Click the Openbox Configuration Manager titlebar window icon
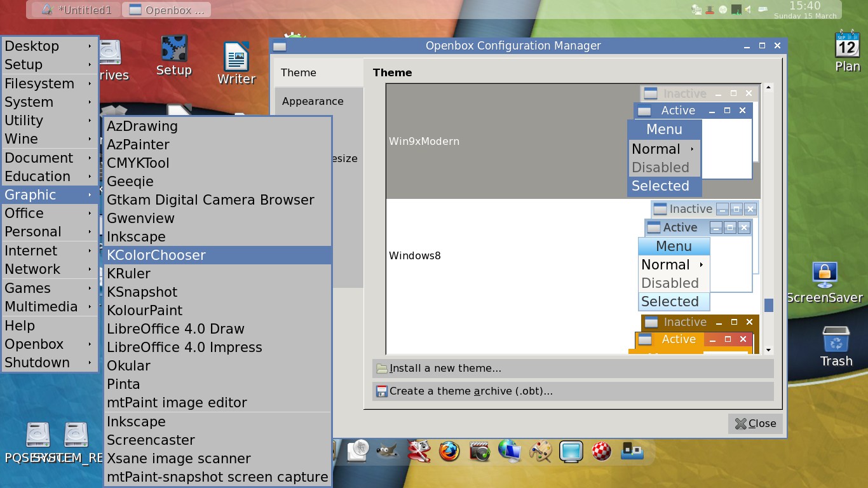The image size is (868, 488). coord(280,46)
